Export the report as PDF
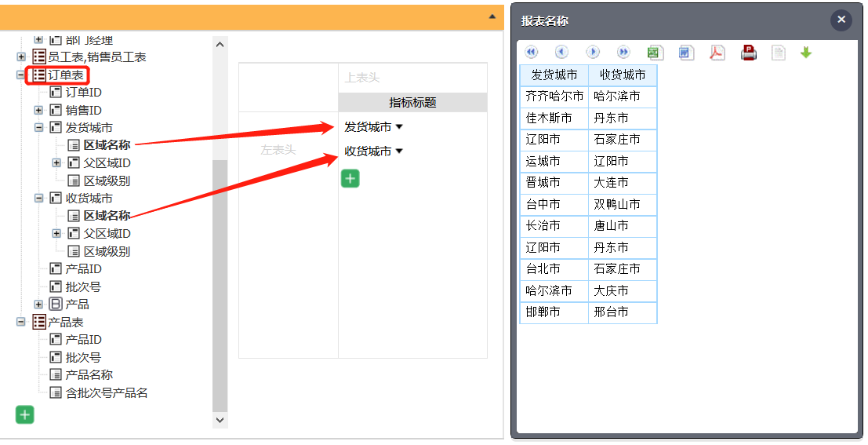Viewport: 868px width, 445px height. (717, 53)
